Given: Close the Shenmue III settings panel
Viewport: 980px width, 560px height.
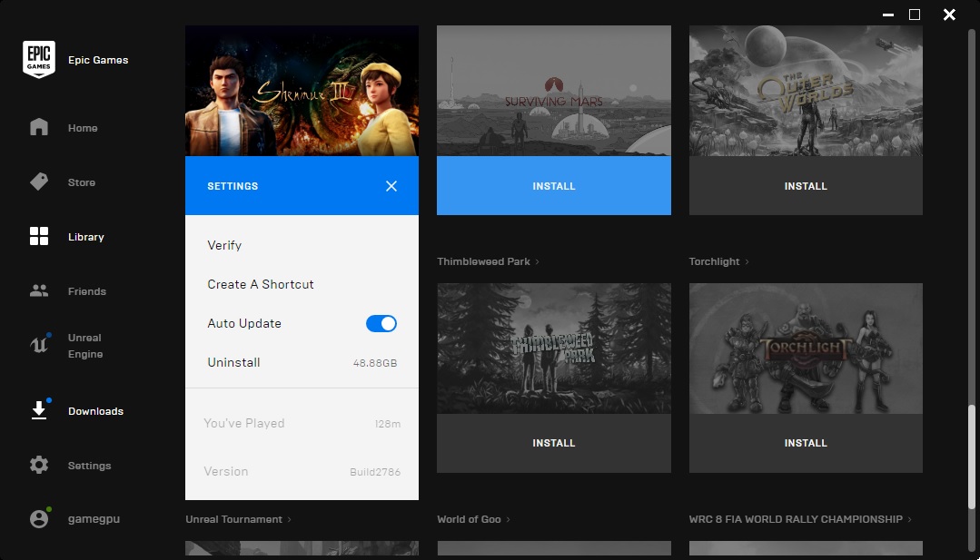Looking at the screenshot, I should click(x=391, y=186).
